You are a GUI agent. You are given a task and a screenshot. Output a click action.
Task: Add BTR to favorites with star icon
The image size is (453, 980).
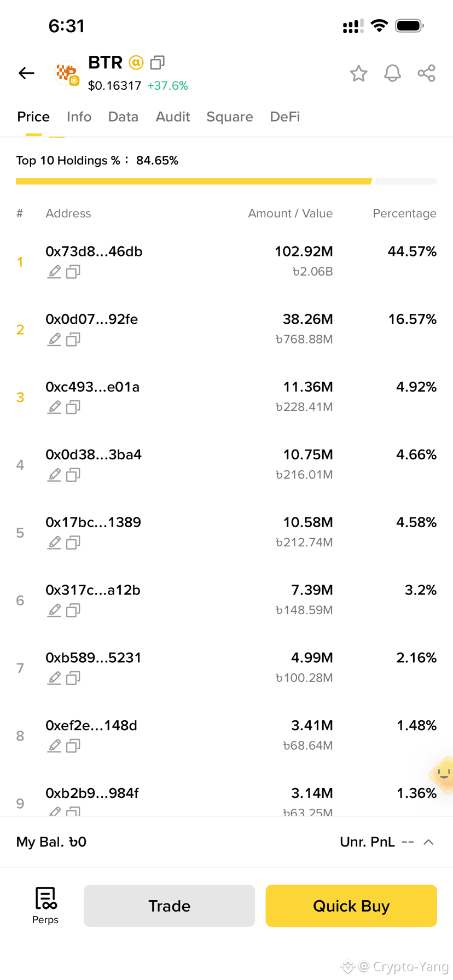pos(358,73)
